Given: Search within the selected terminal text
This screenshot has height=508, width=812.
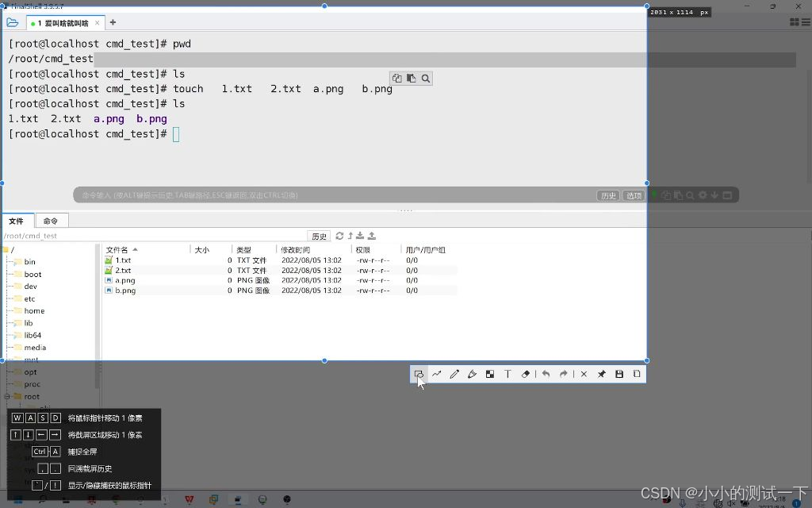Looking at the screenshot, I should tap(425, 78).
